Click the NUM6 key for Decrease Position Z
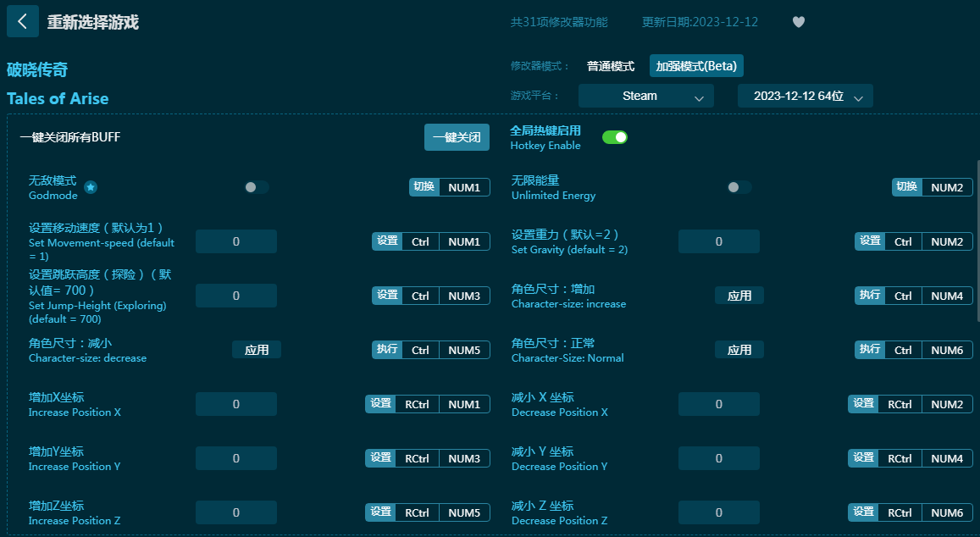980x537 pixels. (947, 513)
